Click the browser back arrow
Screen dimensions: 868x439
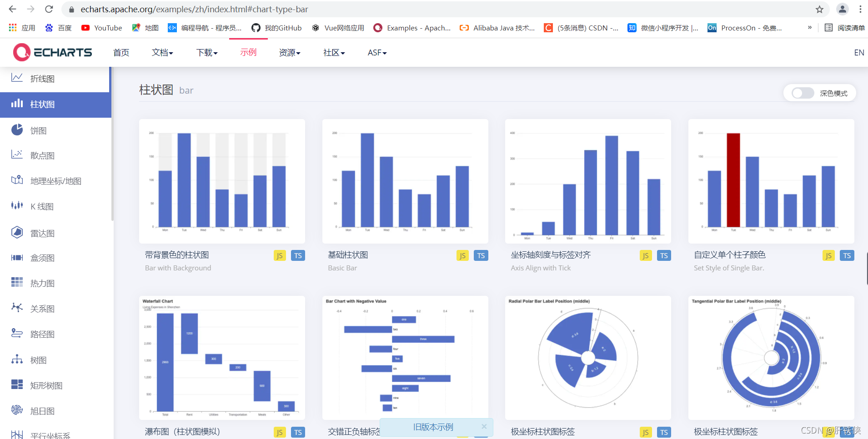12,9
